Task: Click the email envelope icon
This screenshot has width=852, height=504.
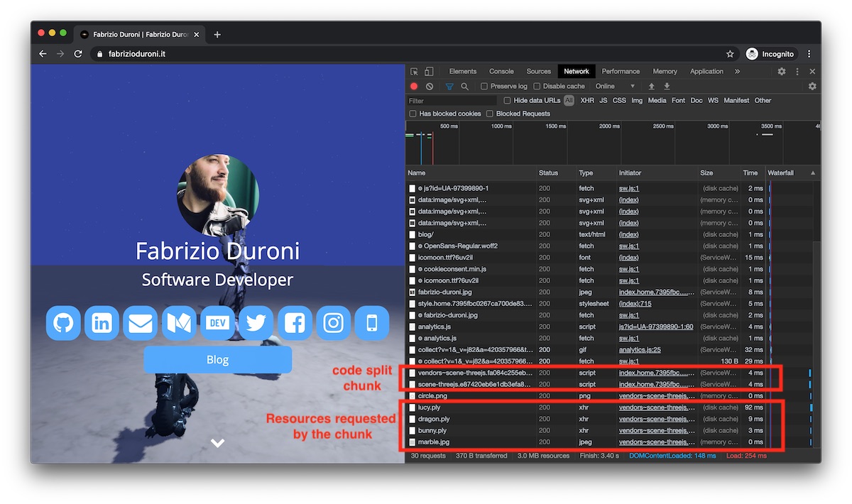Action: coord(140,324)
